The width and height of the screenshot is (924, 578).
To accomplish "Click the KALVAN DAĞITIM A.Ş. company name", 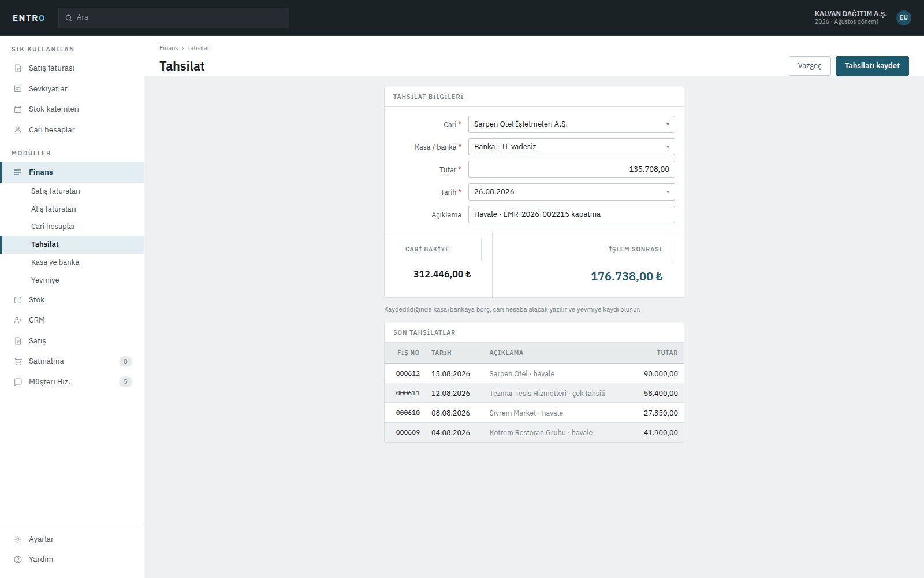I will click(851, 14).
